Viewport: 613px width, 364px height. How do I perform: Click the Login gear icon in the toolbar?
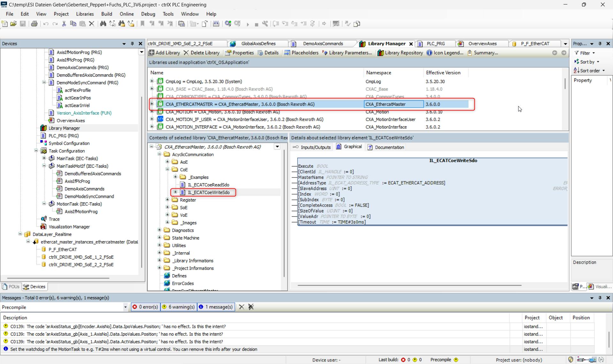click(x=228, y=24)
